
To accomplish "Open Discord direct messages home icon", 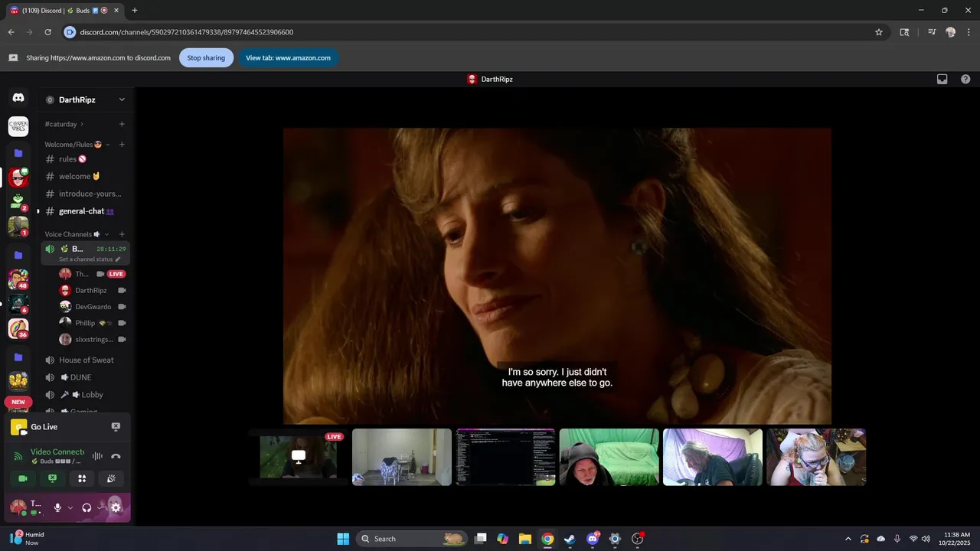I will point(18,98).
